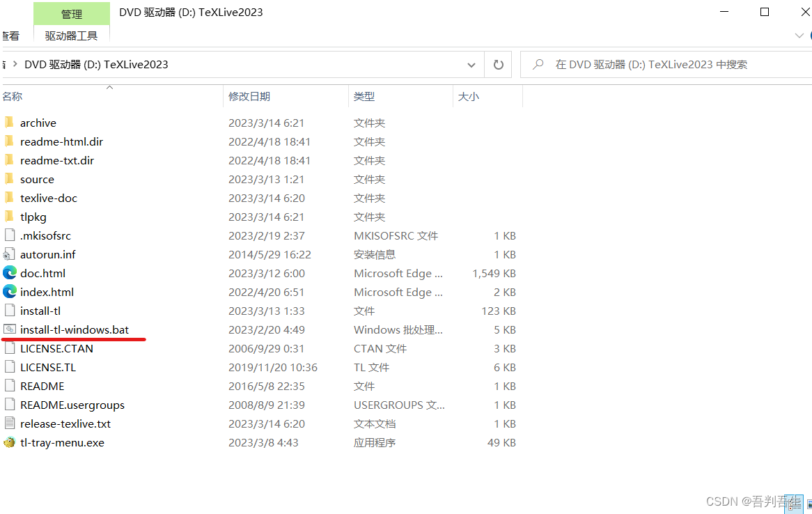Click the Windows 批处理 type cell
The image size is (812, 514).
398,329
